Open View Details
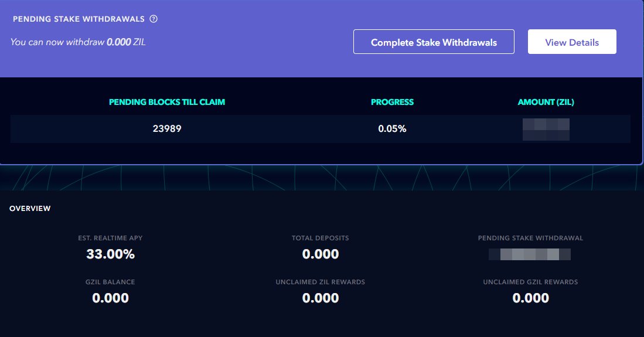The width and height of the screenshot is (644, 337). [572, 42]
